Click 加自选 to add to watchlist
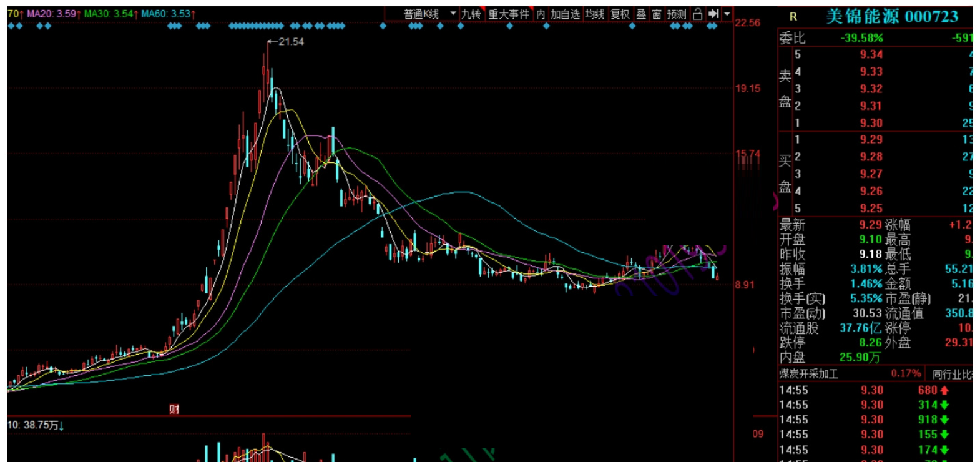Viewport: 980px width, 462px height. coord(565,14)
